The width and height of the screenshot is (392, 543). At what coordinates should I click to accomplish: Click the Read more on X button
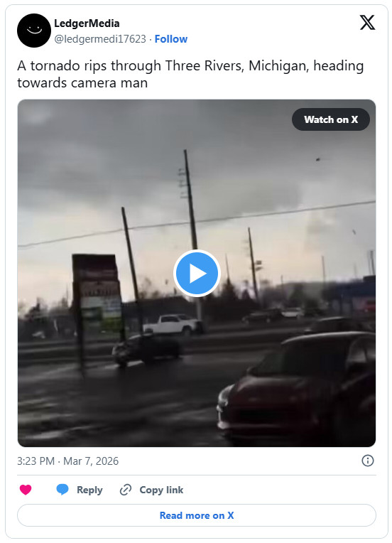(197, 515)
